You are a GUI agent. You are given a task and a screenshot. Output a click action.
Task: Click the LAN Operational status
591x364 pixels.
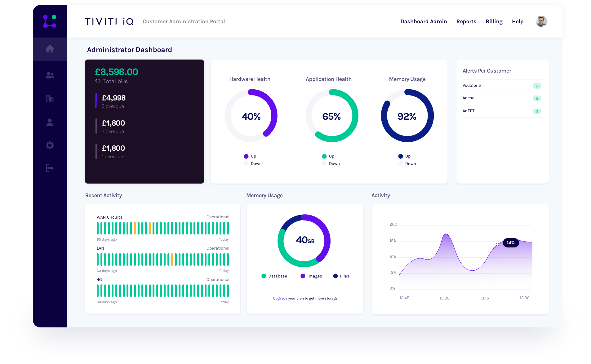click(218, 248)
